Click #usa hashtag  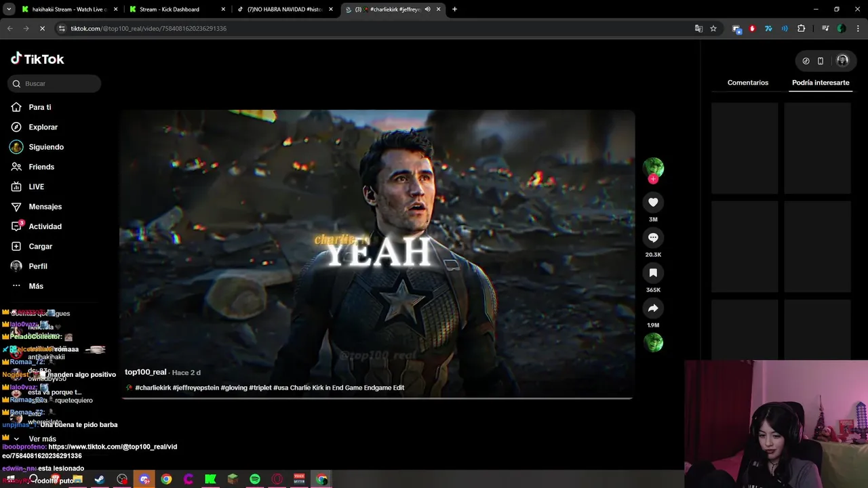pos(281,388)
